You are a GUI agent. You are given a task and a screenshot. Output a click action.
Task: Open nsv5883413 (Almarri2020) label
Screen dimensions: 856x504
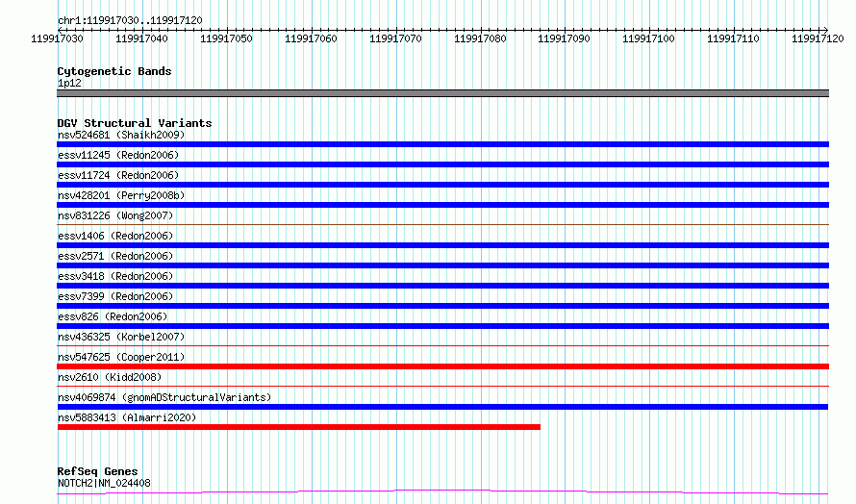click(127, 417)
